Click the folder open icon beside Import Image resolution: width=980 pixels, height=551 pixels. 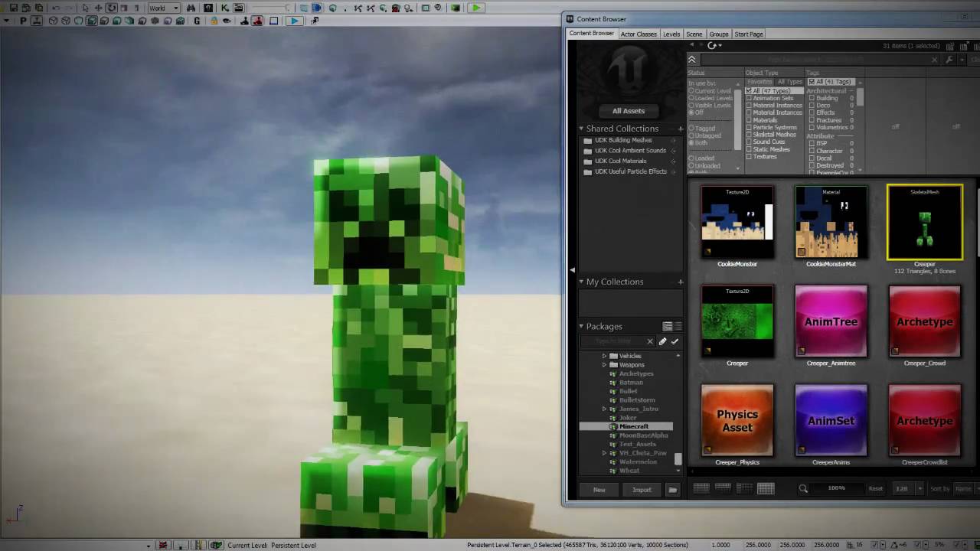pyautogui.click(x=673, y=490)
